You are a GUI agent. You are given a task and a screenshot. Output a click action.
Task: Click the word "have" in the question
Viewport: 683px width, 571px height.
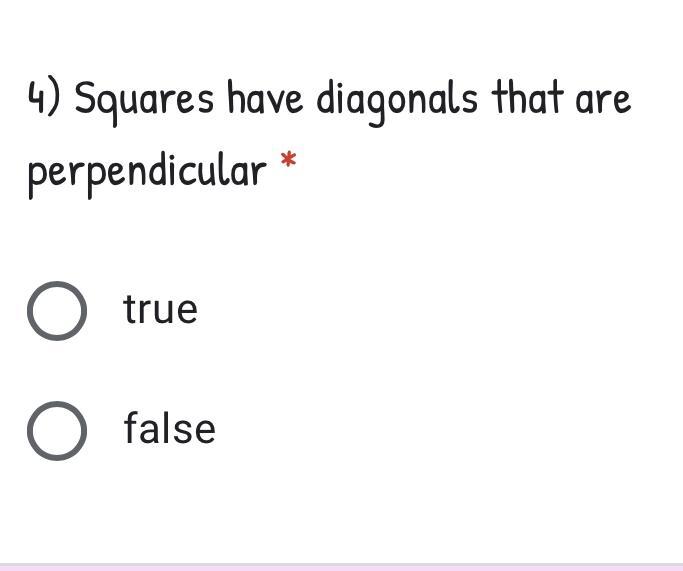265,98
